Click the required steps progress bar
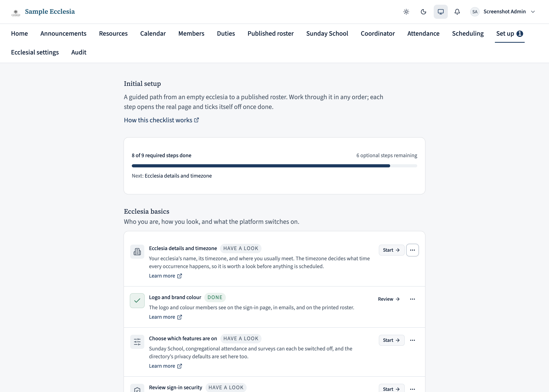This screenshot has width=549, height=392. (x=274, y=166)
